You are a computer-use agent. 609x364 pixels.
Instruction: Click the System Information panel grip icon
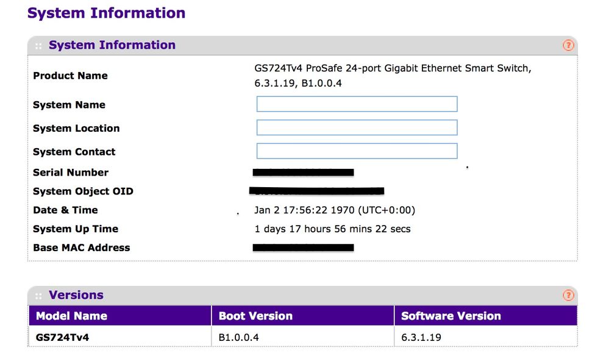(38, 46)
